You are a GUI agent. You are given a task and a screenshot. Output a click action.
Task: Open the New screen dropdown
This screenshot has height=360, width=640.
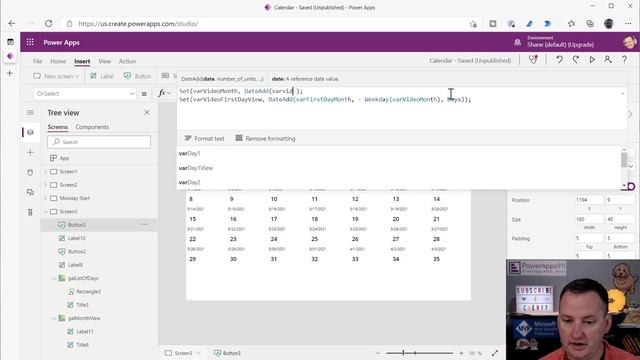56,76
